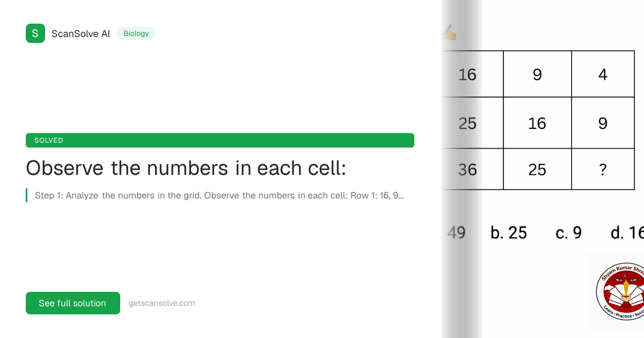Screen dimensions: 644x338
Task: Select answer option c. 9
Action: 568,233
